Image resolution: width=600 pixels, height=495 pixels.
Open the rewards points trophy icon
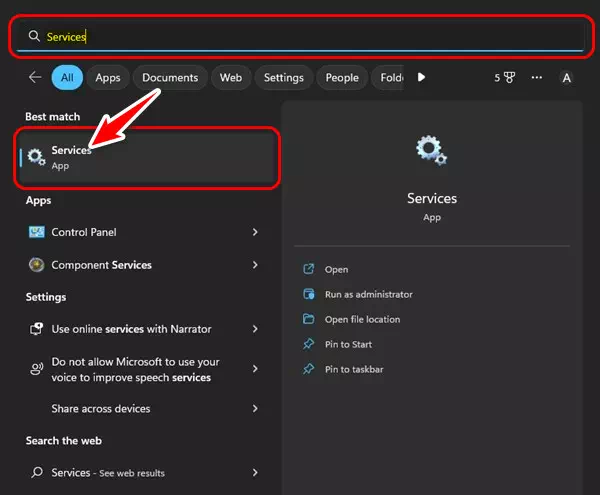coord(505,78)
